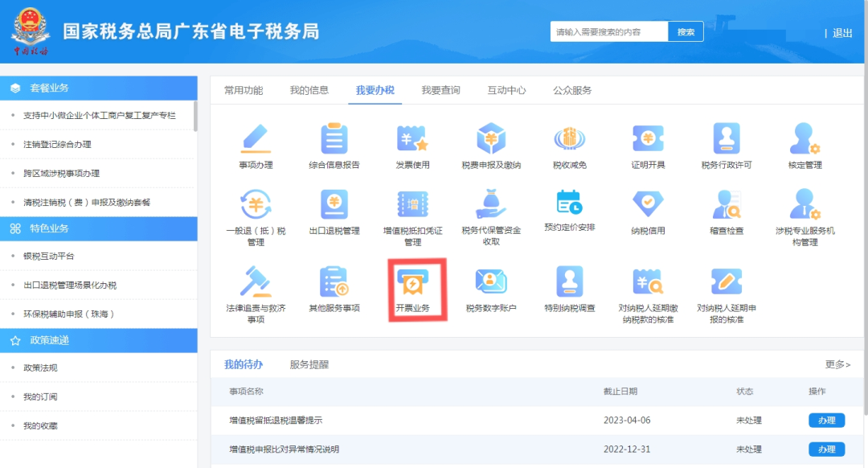
Task: Click the 特色业务 section header
Action: pos(99,228)
